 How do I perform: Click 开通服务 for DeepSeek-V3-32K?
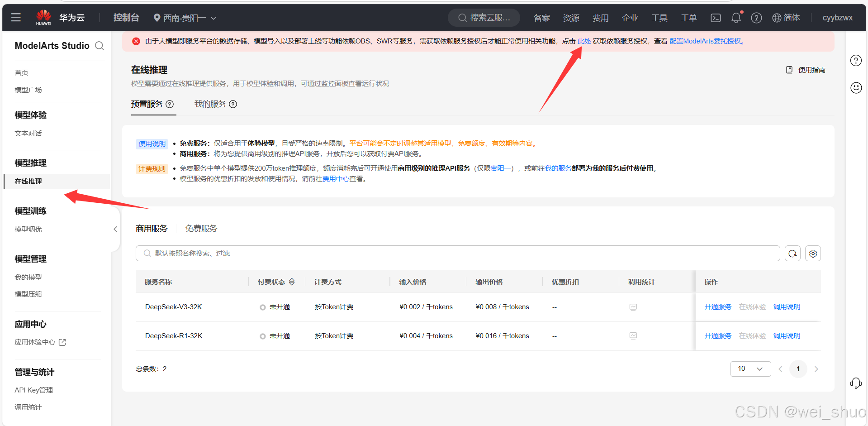tap(718, 307)
